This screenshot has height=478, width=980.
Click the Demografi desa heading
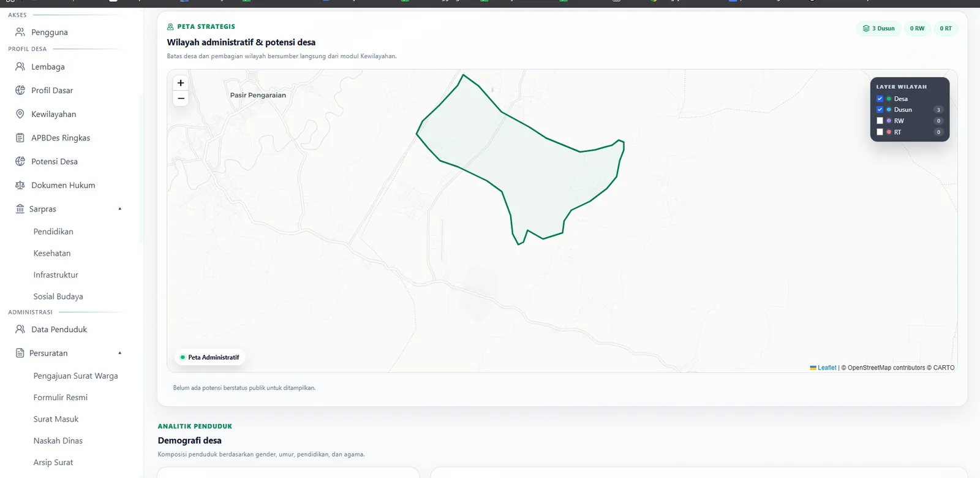point(190,441)
